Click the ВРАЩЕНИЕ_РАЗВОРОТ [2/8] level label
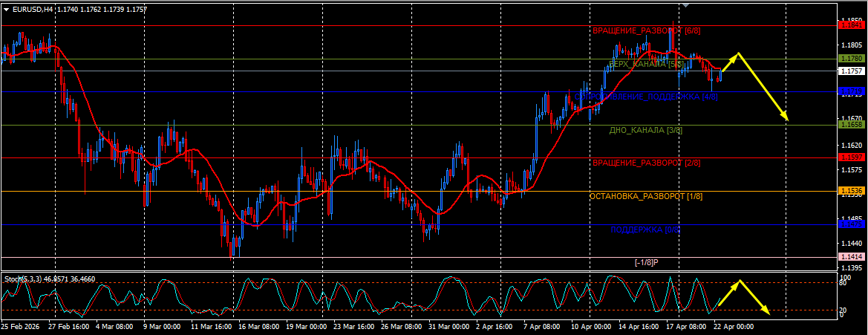 pyautogui.click(x=646, y=163)
